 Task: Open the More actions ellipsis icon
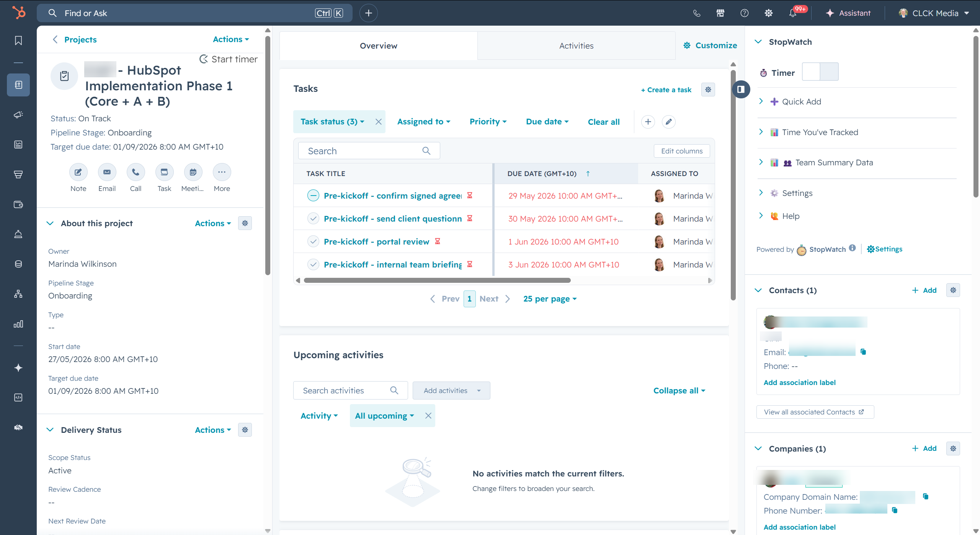click(222, 172)
